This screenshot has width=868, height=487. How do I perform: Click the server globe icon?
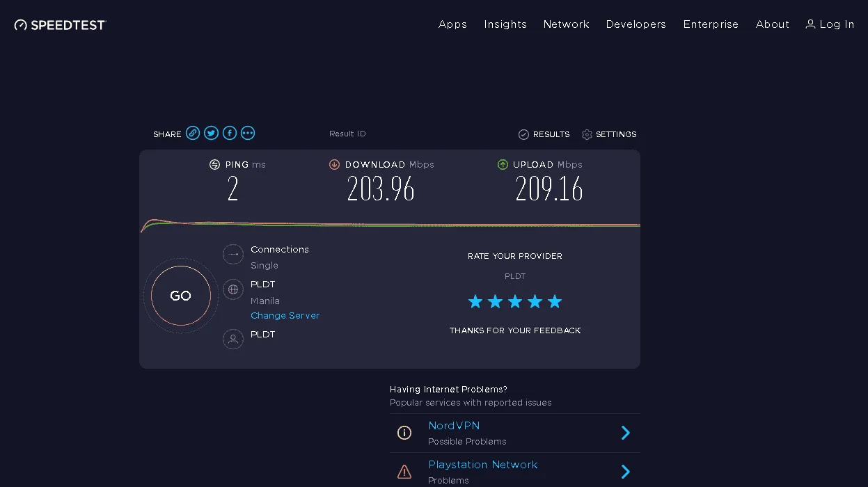(233, 289)
